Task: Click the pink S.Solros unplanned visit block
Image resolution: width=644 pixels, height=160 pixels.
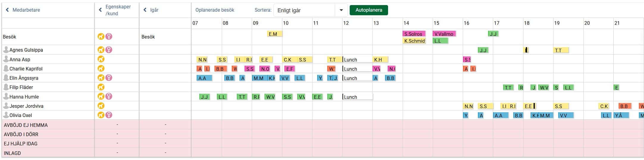Action: (414, 34)
